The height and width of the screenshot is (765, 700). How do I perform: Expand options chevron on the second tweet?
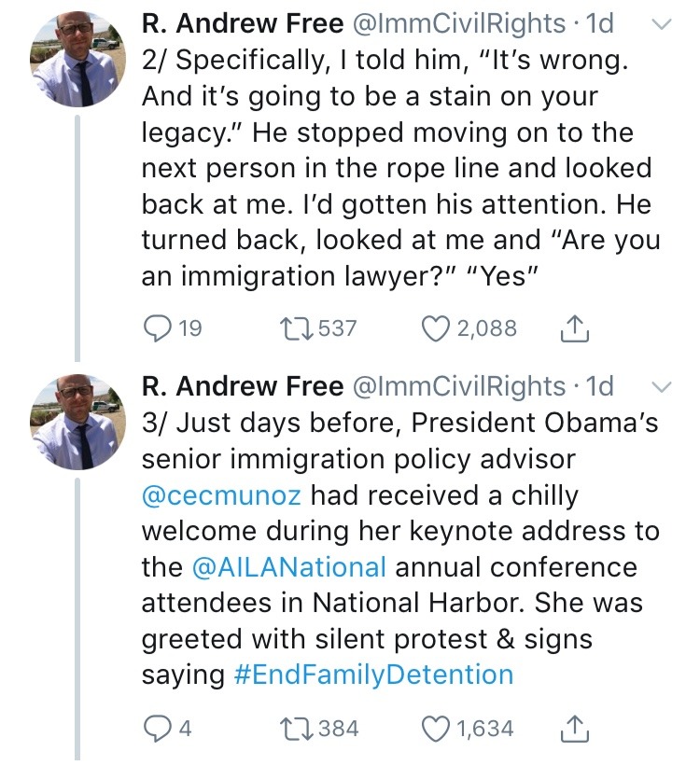660,386
